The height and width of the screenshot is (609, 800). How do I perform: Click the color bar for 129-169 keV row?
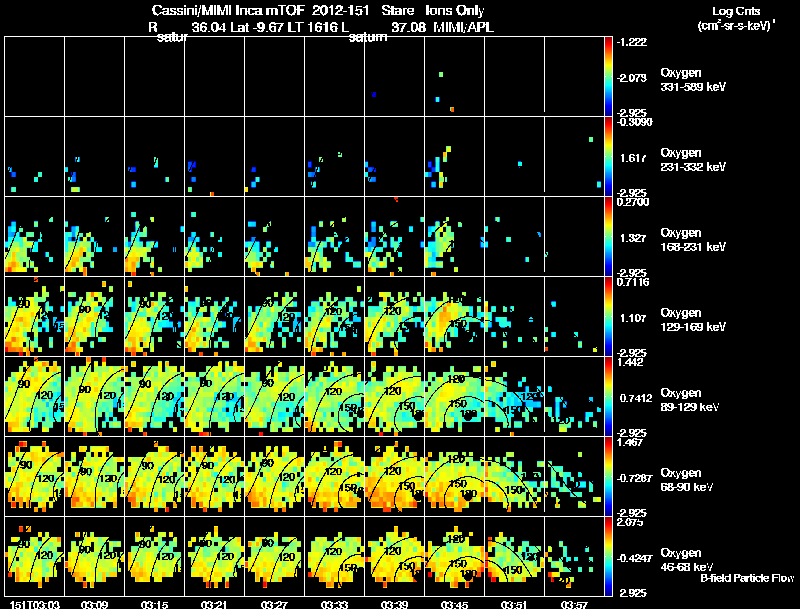[608, 317]
